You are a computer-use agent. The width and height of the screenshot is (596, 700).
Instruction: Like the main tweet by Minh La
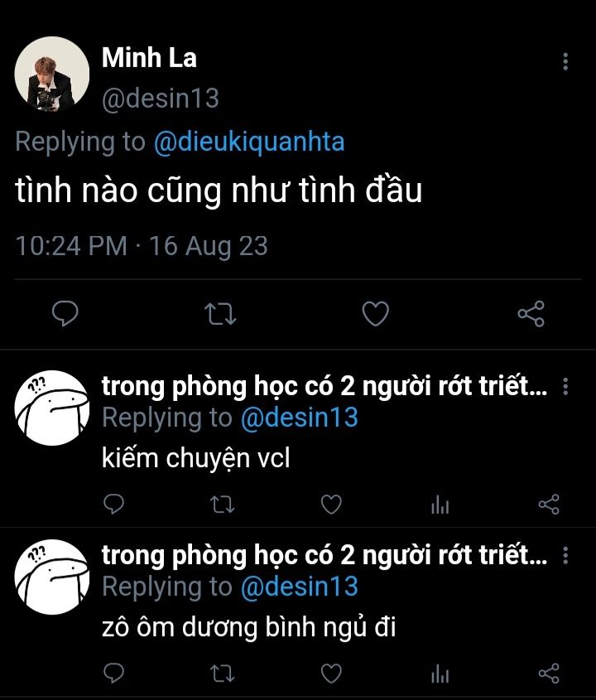[376, 313]
